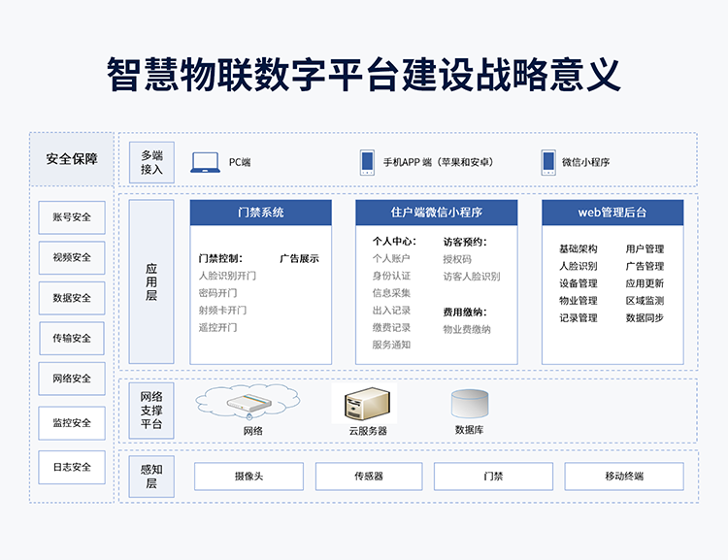Click the 摄像头 box in 感知层
Screen dimensions: 728x560
click(248, 477)
